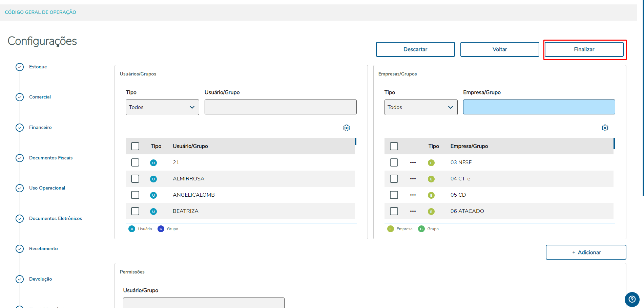
Task: Go to the Financeiro step
Action: click(x=40, y=128)
